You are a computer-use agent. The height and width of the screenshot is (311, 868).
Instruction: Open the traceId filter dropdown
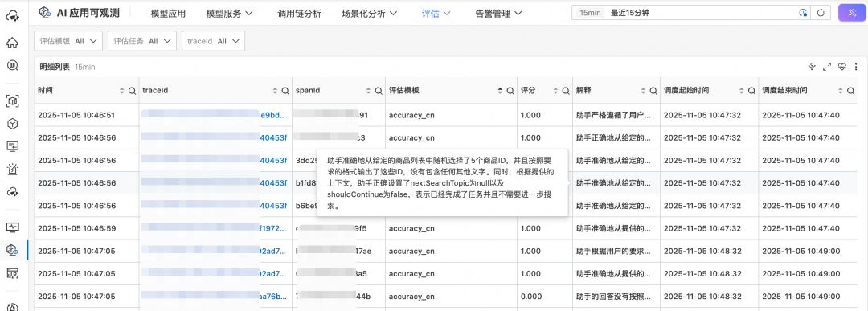click(213, 41)
